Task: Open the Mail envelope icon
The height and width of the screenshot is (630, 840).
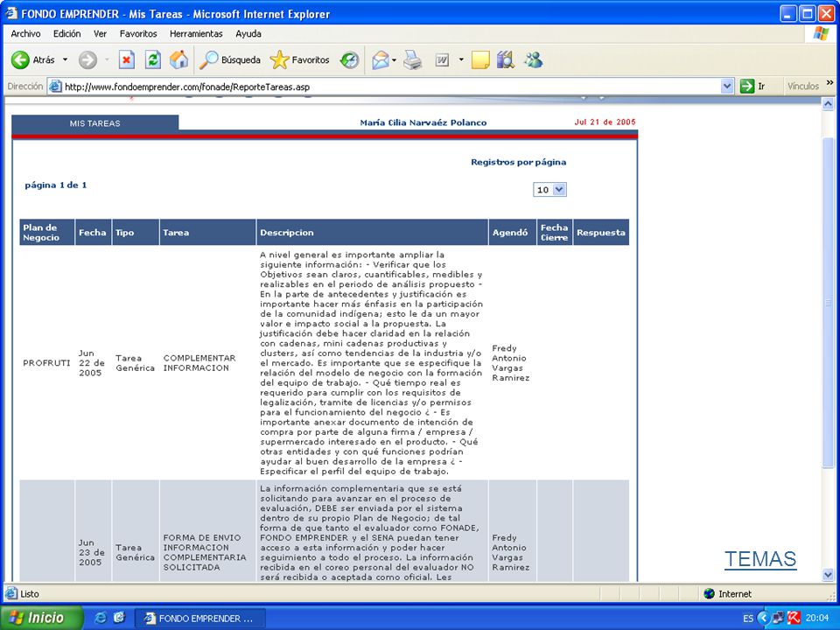Action: pyautogui.click(x=381, y=60)
